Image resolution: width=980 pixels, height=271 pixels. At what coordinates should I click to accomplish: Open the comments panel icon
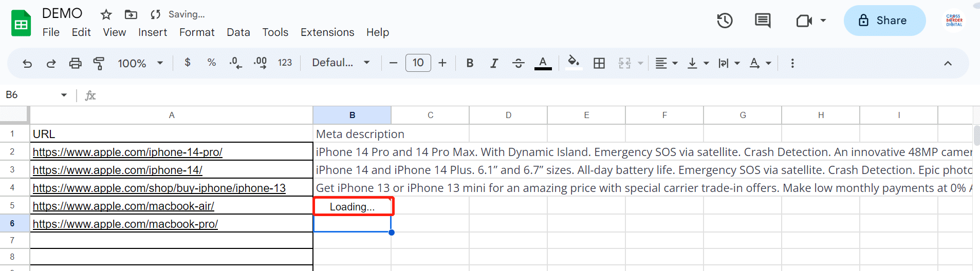762,21
